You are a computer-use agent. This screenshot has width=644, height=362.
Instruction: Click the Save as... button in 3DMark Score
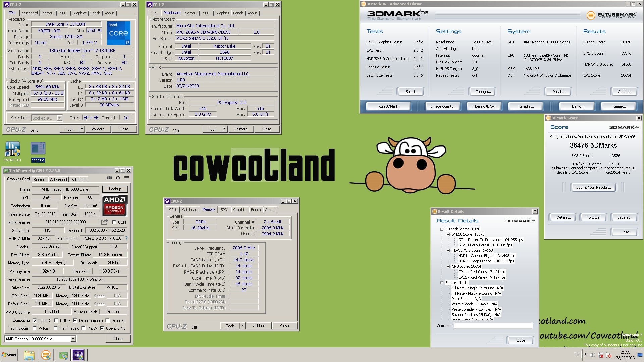pyautogui.click(x=625, y=217)
